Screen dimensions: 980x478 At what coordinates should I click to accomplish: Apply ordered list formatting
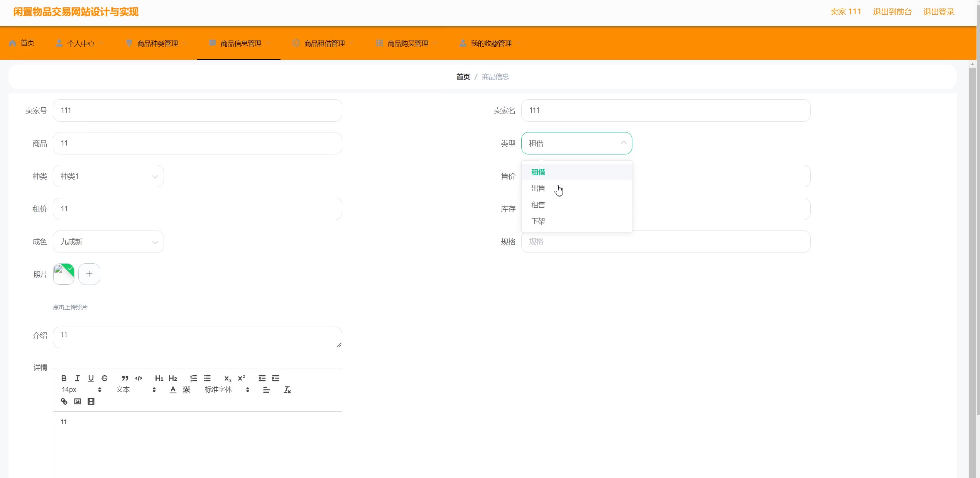[x=193, y=378]
